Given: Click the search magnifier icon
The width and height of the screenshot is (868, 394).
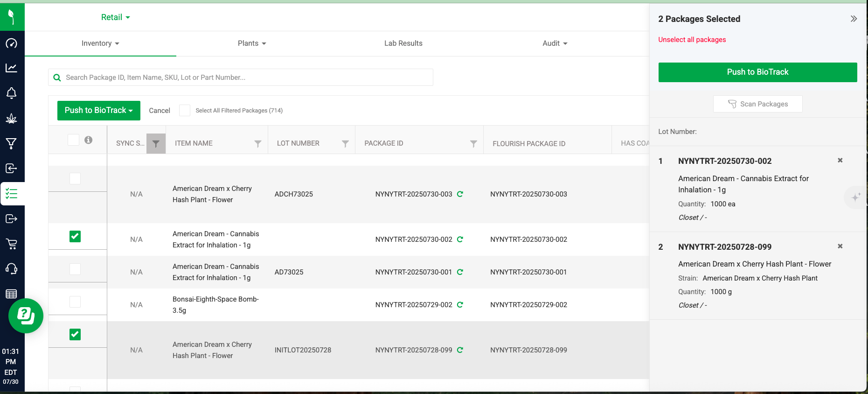Looking at the screenshot, I should tap(57, 77).
